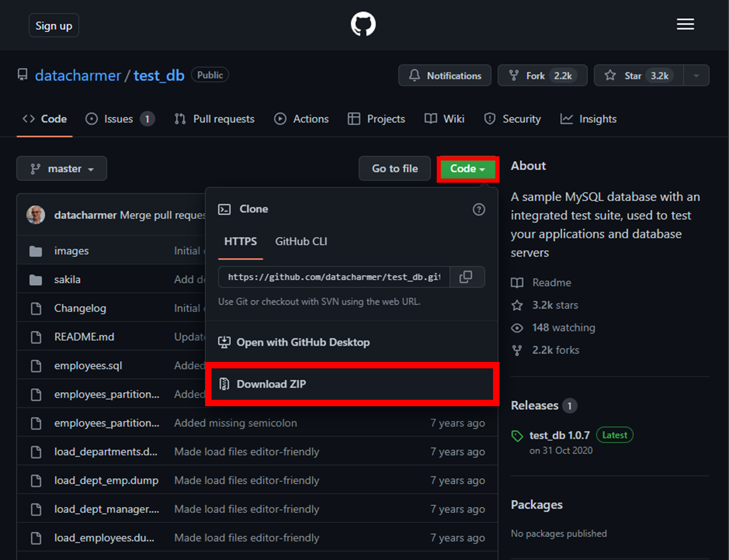Open the README.md file name
The width and height of the screenshot is (729, 560).
(x=84, y=337)
